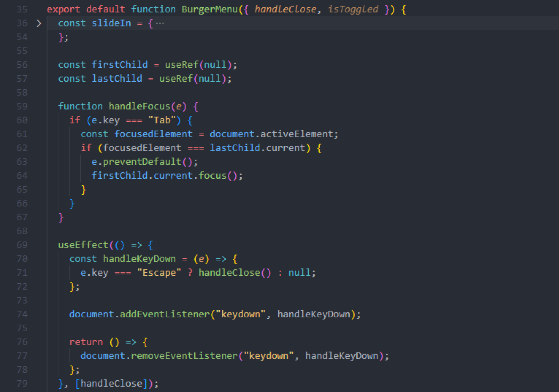Click the closing brace on line 65
The height and width of the screenshot is (392, 559).
(83, 190)
